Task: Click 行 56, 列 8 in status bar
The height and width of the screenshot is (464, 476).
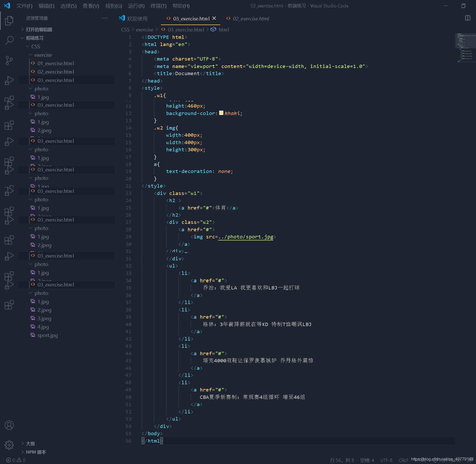Action: tap(342, 460)
